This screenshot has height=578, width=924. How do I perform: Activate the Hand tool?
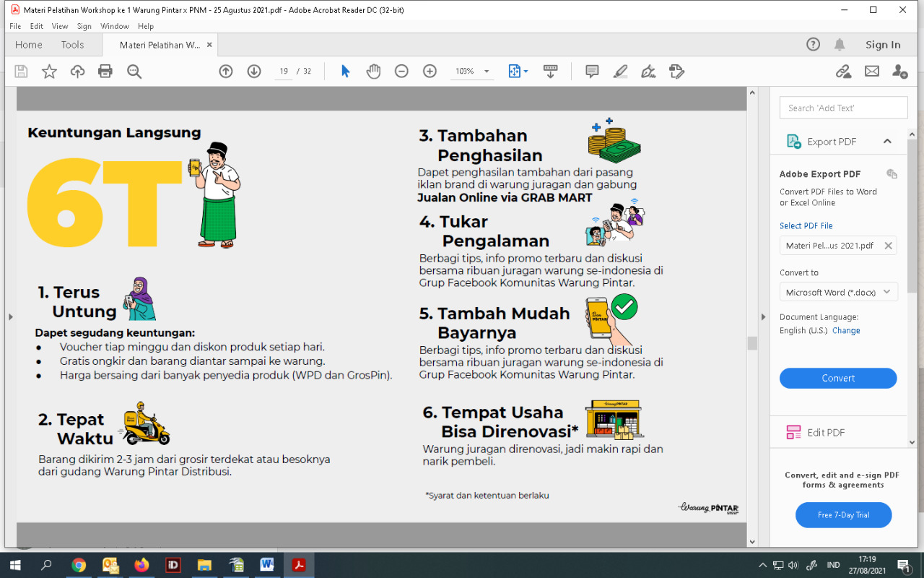[373, 71]
